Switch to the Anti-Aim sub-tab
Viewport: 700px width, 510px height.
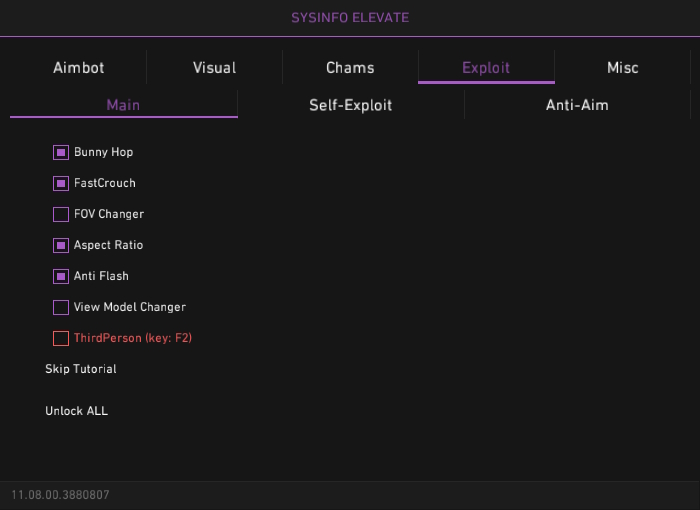point(577,105)
